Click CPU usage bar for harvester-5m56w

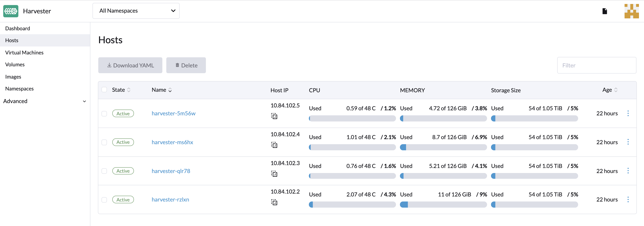[352, 118]
